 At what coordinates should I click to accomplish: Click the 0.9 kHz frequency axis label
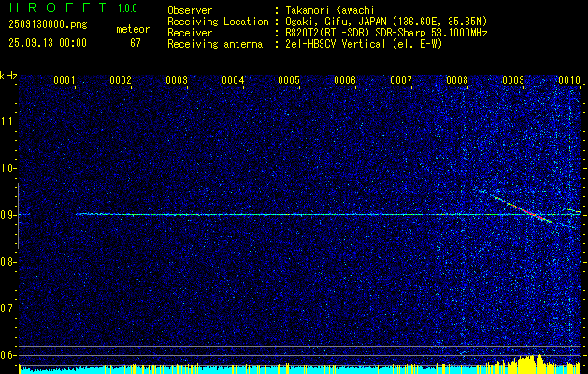click(x=7, y=215)
